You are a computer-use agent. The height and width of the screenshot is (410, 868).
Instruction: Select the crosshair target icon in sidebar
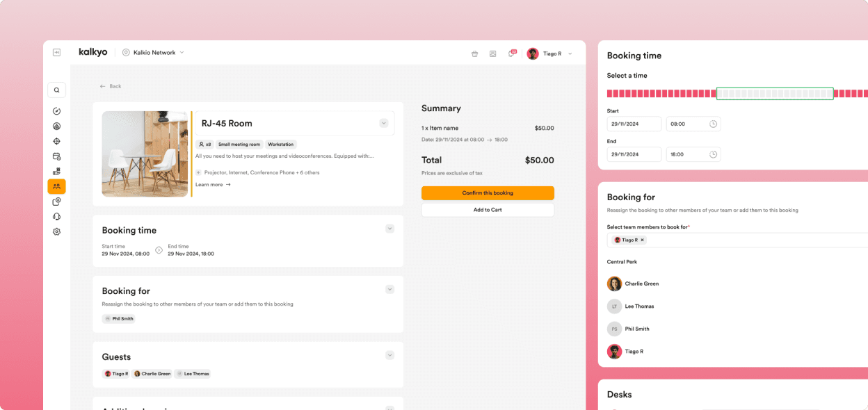[x=56, y=141]
